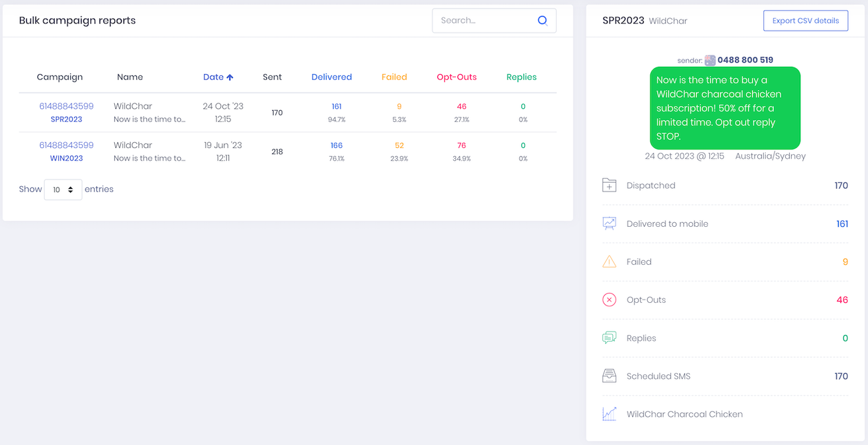Image resolution: width=868 pixels, height=445 pixels.
Task: Open the WIN2023 campaign link
Action: click(66, 158)
